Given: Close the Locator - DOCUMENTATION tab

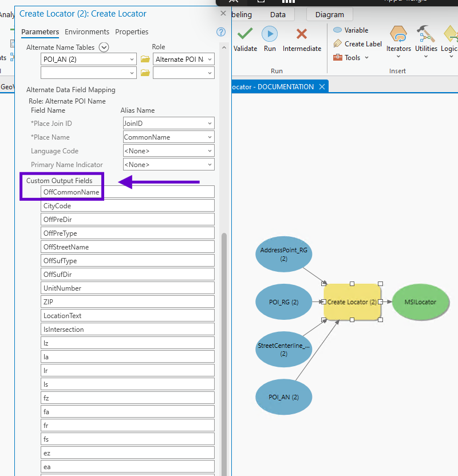Looking at the screenshot, I should tap(322, 87).
